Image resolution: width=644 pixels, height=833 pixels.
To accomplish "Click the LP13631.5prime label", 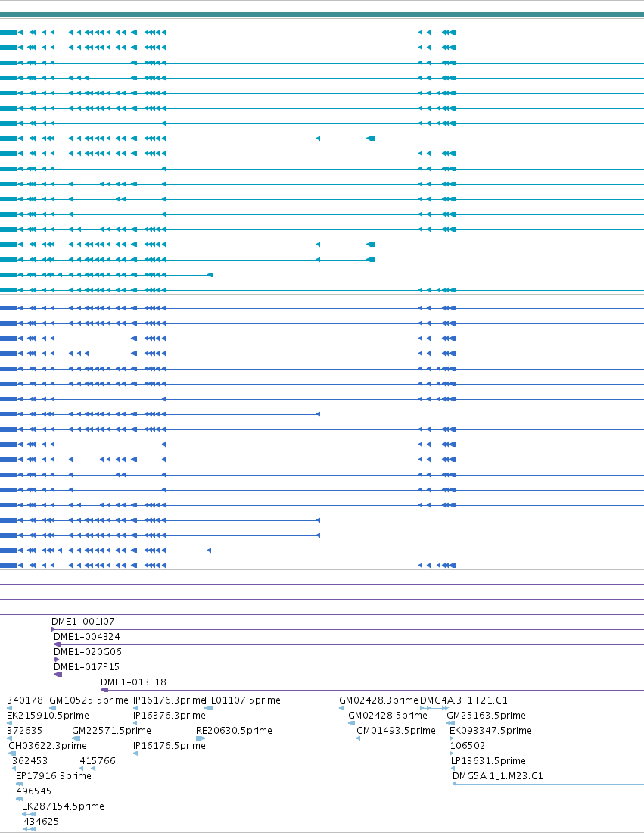I will click(488, 761).
